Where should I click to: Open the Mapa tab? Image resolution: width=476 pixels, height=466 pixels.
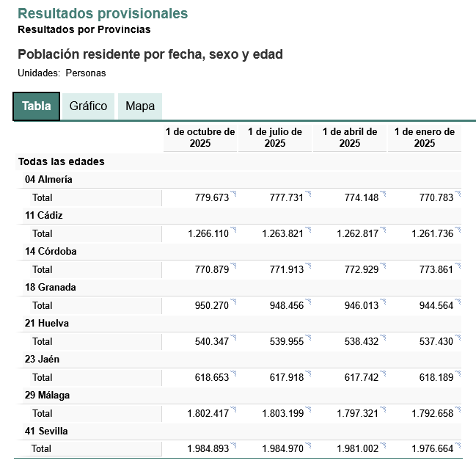139,106
